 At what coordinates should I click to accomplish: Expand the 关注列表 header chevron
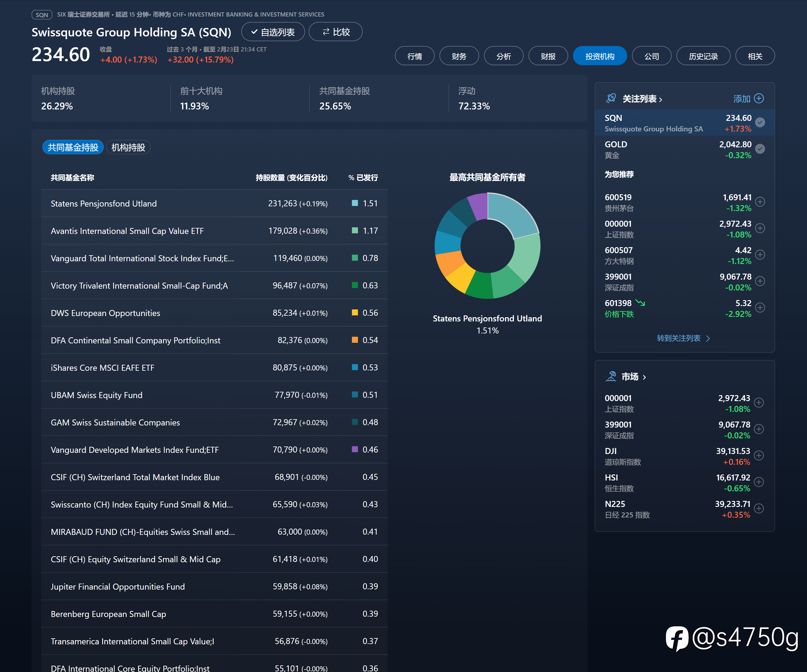point(661,100)
